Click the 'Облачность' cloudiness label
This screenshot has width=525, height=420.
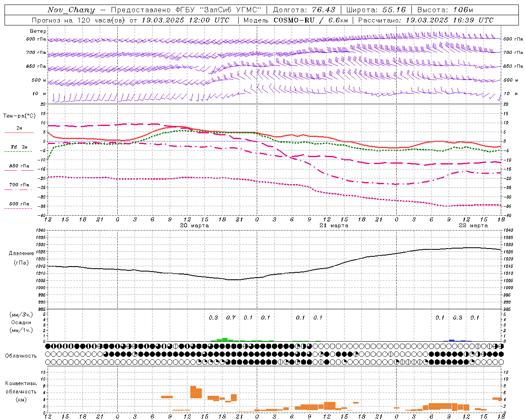pos(21,356)
